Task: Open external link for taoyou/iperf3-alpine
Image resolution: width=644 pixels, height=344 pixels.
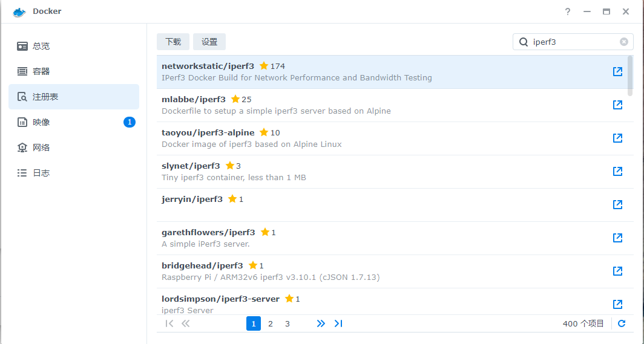Action: coord(617,138)
